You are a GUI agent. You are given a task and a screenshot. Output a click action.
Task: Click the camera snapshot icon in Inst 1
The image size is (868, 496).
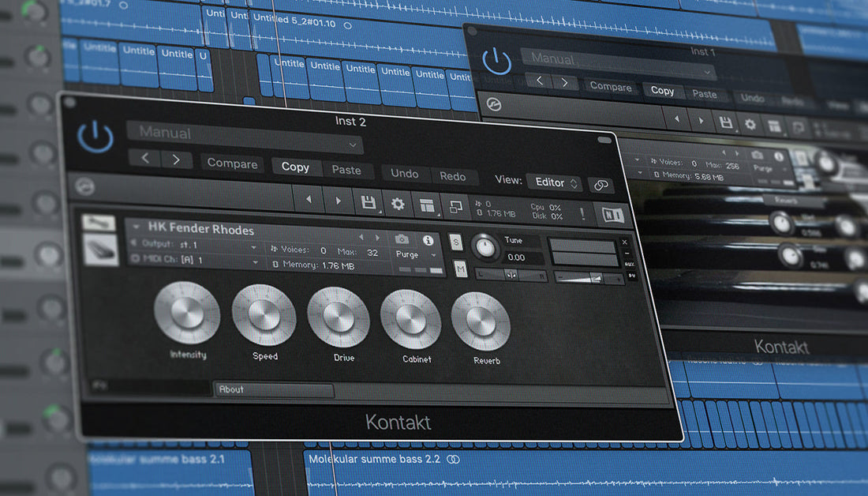pyautogui.click(x=758, y=155)
